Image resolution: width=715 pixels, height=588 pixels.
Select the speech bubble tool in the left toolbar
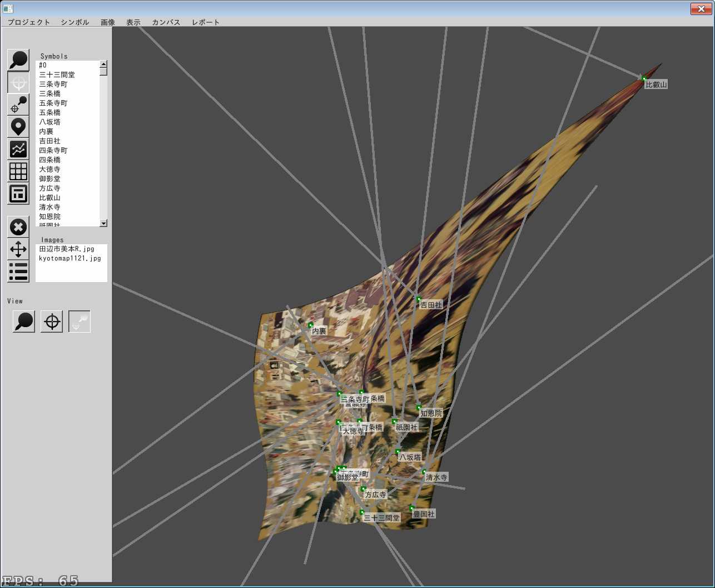tap(18, 60)
